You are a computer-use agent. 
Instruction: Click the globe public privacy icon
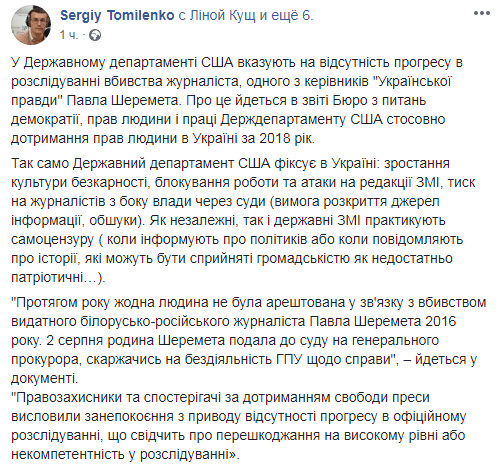click(95, 35)
